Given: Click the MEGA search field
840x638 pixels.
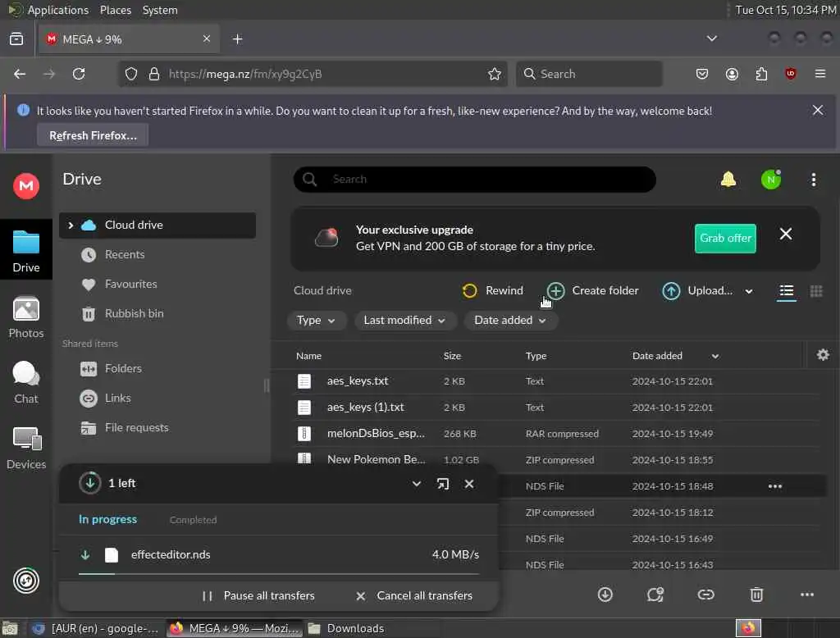Looking at the screenshot, I should 474,180.
